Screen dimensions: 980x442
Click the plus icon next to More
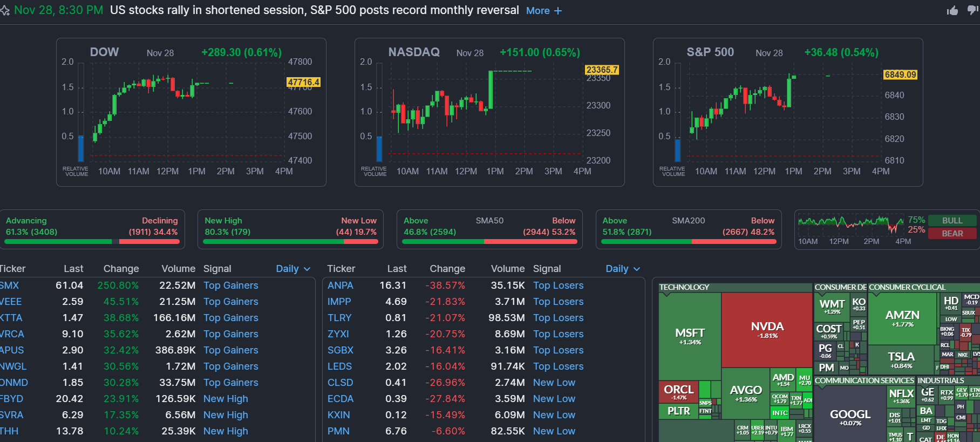pos(558,11)
